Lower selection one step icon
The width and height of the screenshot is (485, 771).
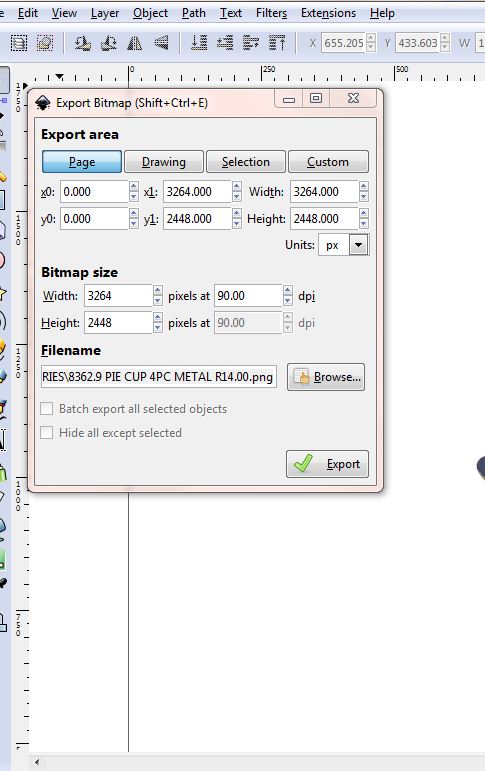(x=225, y=43)
